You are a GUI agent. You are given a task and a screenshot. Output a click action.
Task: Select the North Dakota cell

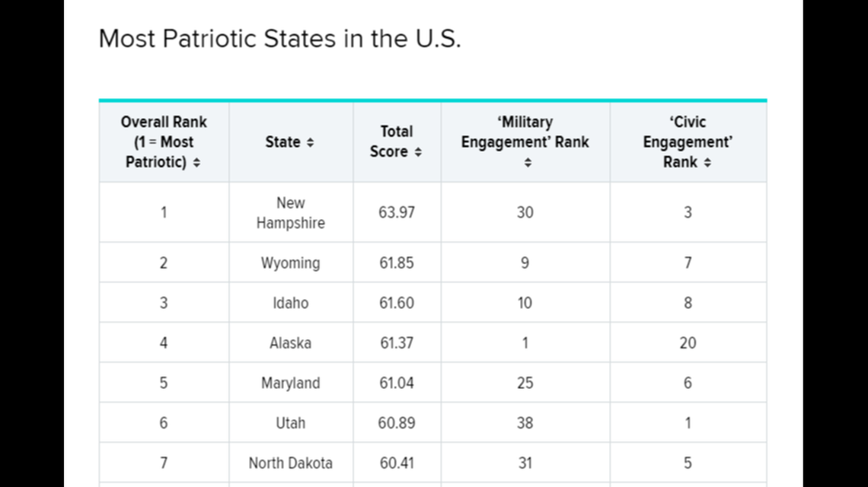[290, 463]
